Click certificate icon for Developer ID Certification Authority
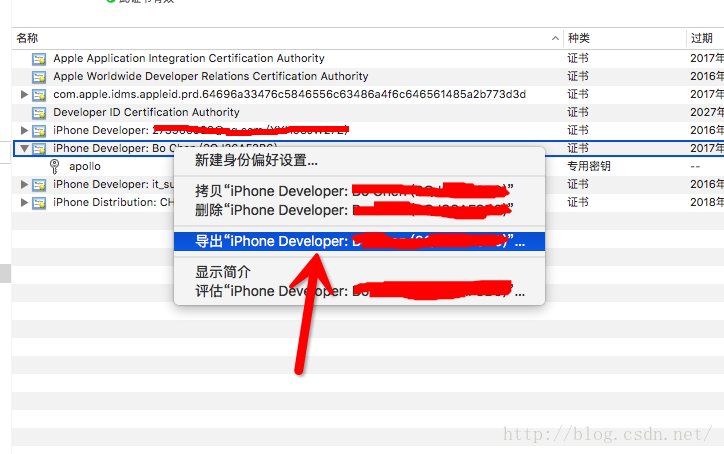Screen dimensions: 724x454 point(39,113)
